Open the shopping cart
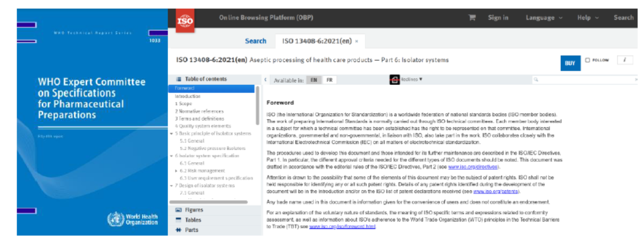Screen dimensions: 644x242 tap(472, 18)
